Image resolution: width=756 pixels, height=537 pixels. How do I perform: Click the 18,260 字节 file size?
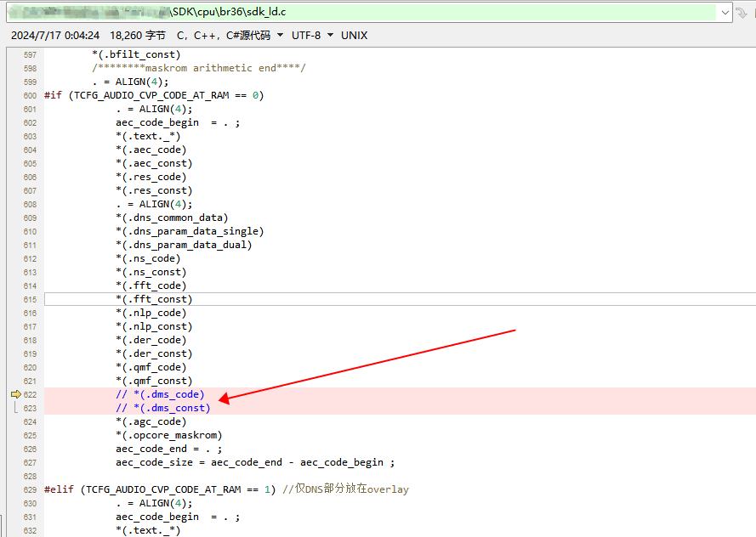pos(138,35)
